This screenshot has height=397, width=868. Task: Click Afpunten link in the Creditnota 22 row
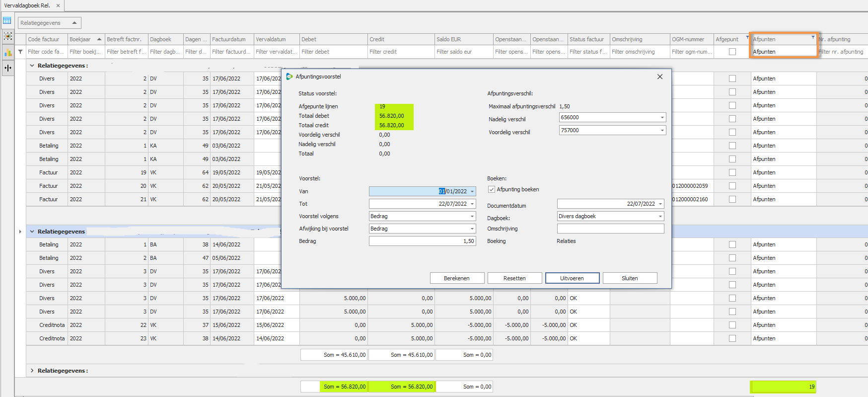click(x=764, y=325)
